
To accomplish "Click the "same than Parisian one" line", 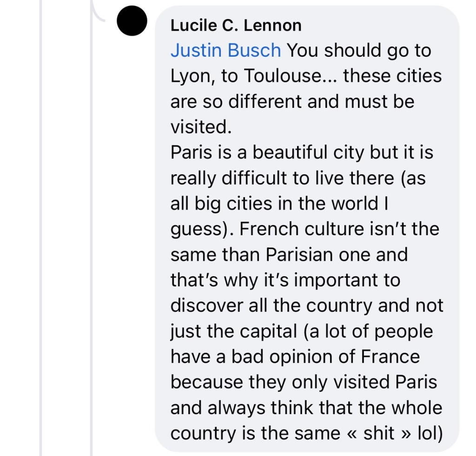I will [289, 255].
